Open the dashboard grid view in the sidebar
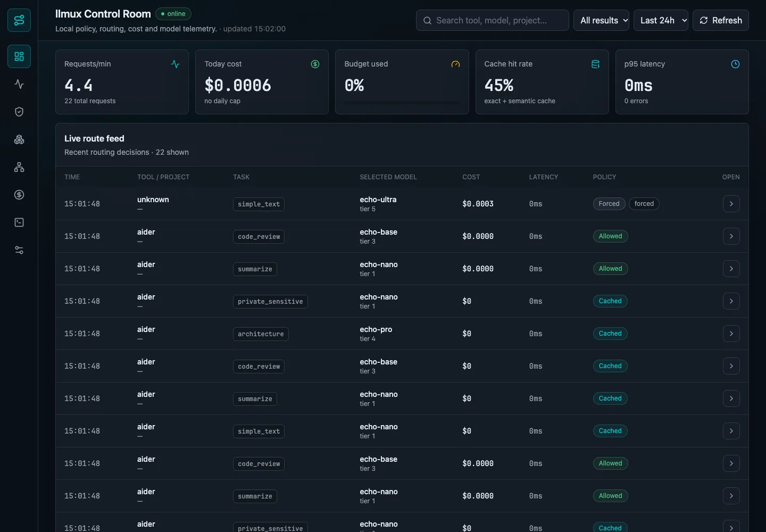The image size is (766, 532). [19, 56]
